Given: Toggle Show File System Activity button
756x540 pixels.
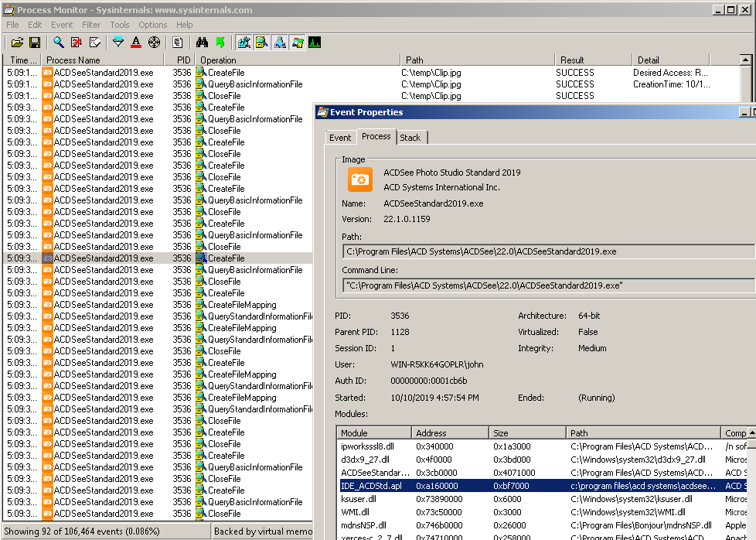Looking at the screenshot, I should 262,43.
